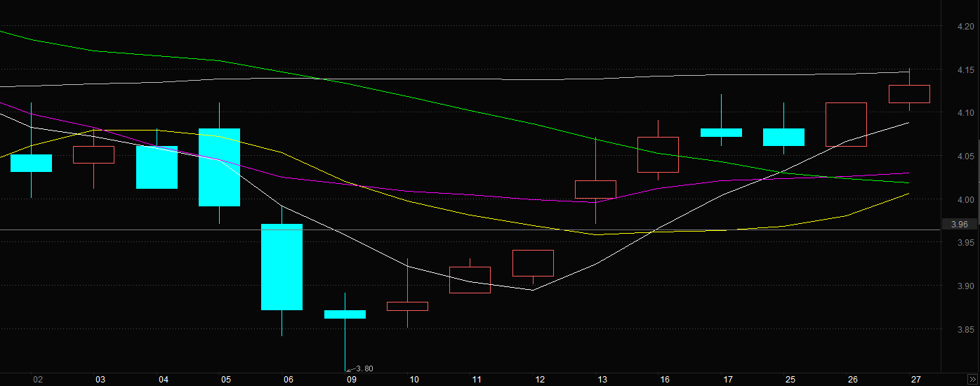Select the cyan candle on day 25

[x=783, y=137]
